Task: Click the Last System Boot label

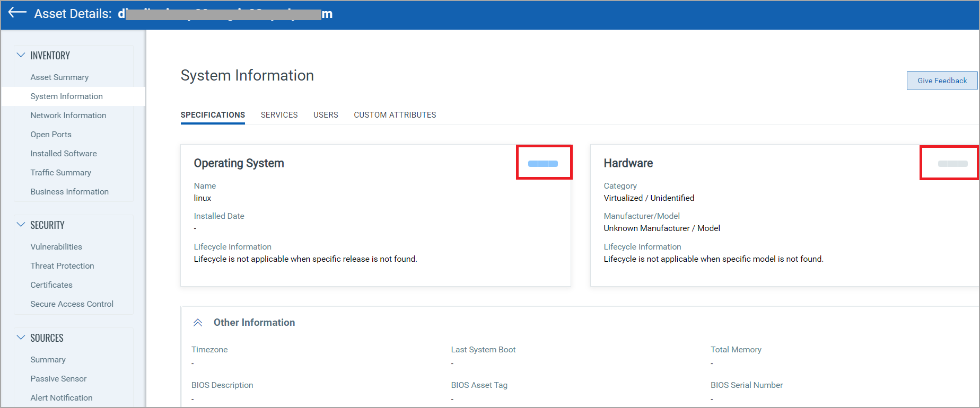Action: (x=483, y=350)
